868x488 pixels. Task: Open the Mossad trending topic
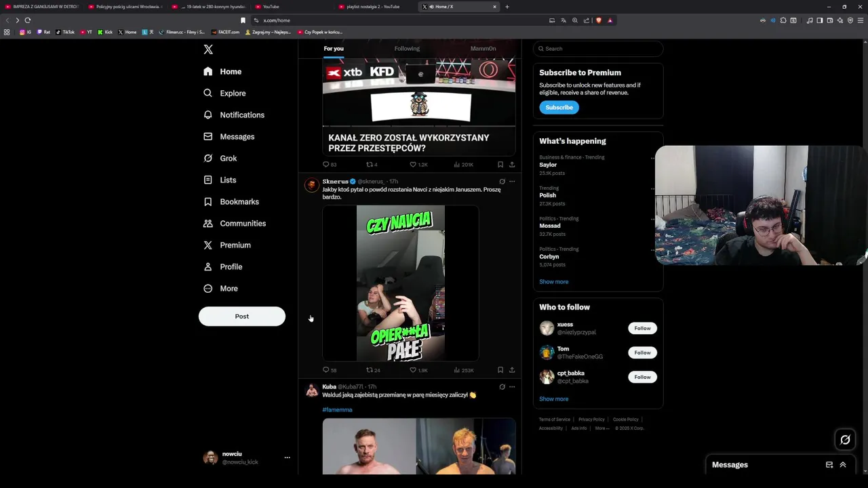tap(550, 226)
